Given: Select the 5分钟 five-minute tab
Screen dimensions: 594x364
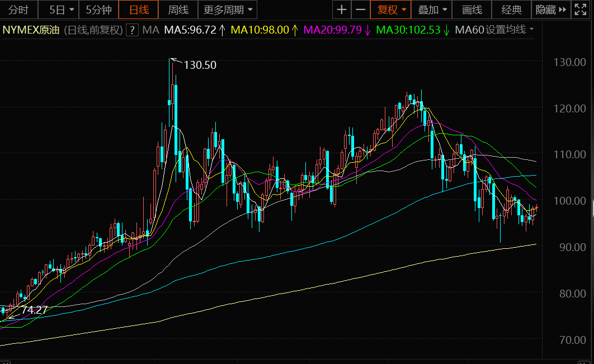Looking at the screenshot, I should coord(98,10).
